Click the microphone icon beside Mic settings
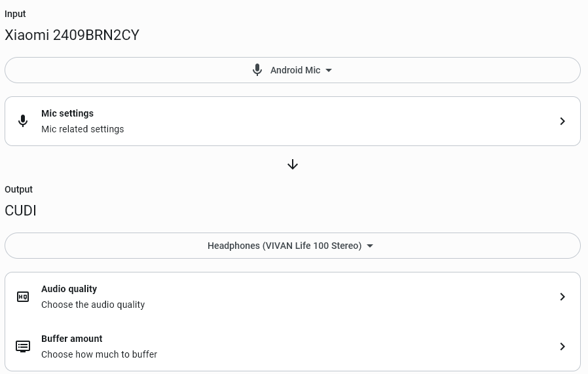 (23, 121)
